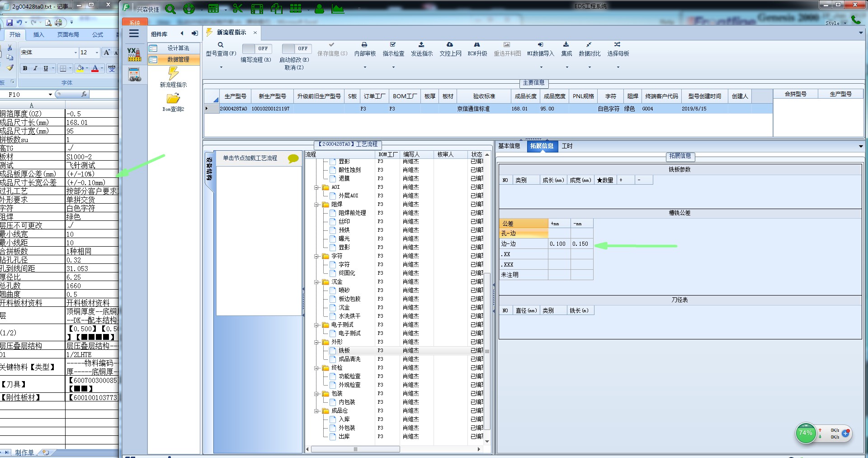Click the green magnifier search icon in title bar
Viewport: 868px width, 458px height.
170,8
